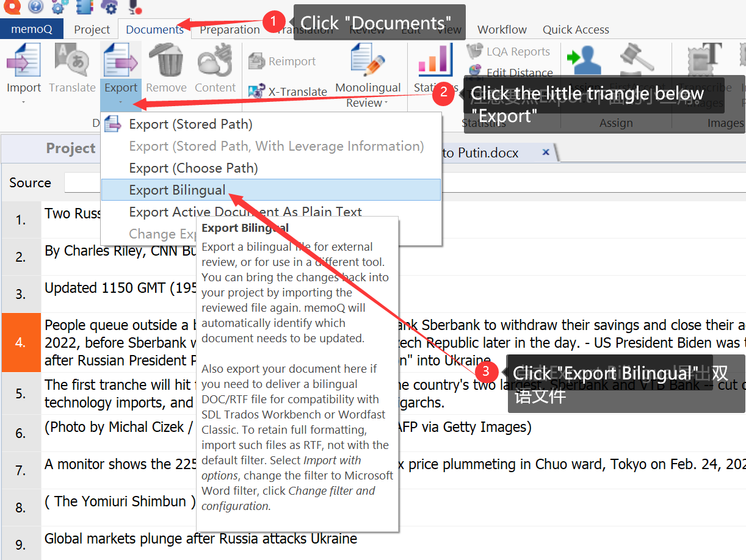Open the Monolingual Review dropdown

[388, 102]
